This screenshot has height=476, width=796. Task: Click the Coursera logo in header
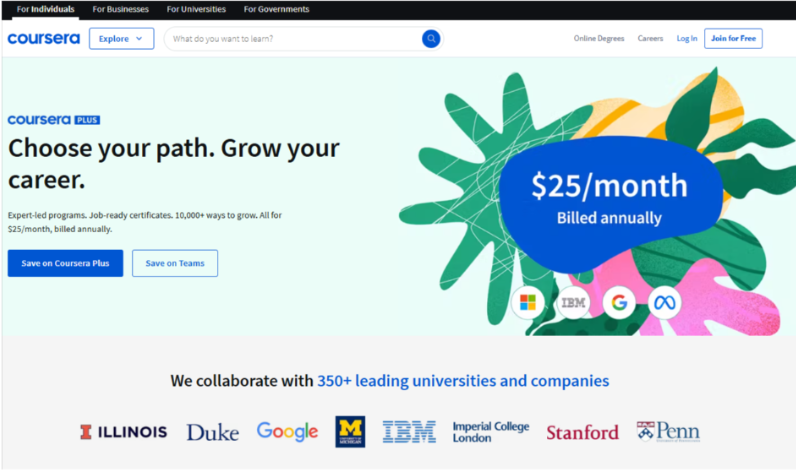click(44, 39)
